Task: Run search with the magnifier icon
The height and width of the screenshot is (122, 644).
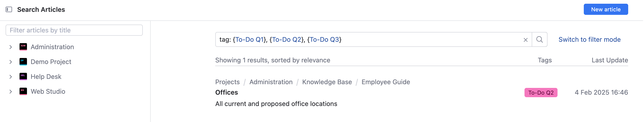Action: [x=540, y=39]
